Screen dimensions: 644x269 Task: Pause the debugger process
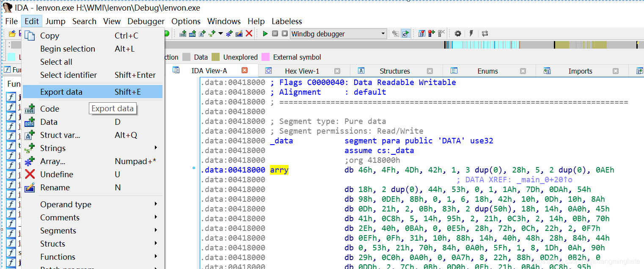pos(275,33)
